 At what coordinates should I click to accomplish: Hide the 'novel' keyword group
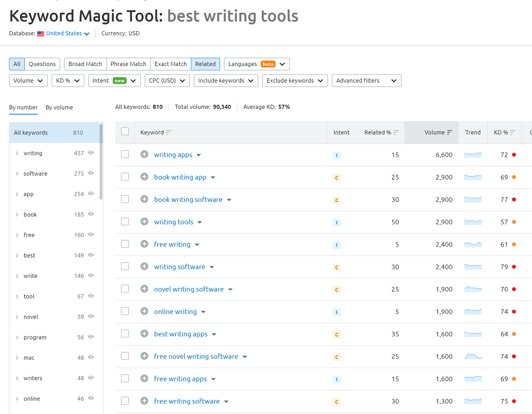pos(91,316)
